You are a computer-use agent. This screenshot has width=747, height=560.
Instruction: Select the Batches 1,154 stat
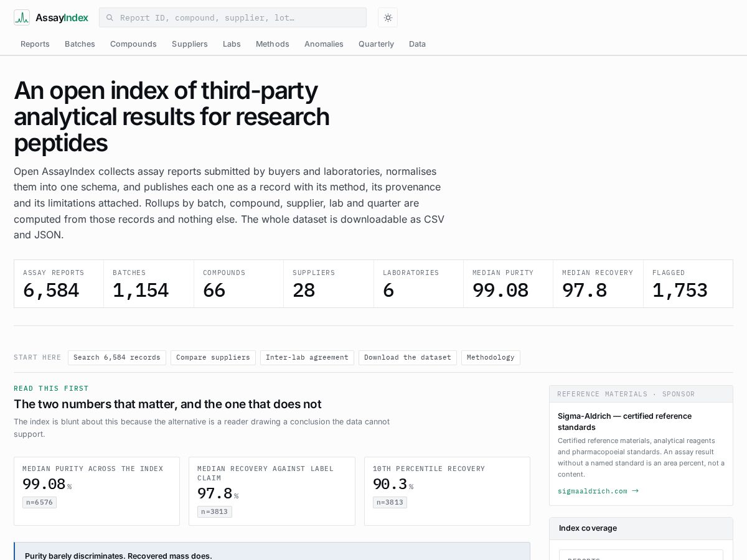click(x=149, y=284)
